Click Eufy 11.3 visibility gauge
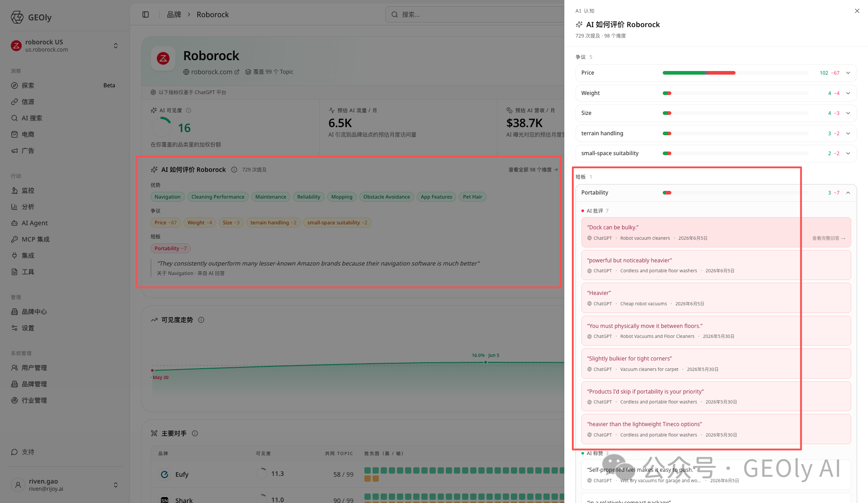 point(261,474)
